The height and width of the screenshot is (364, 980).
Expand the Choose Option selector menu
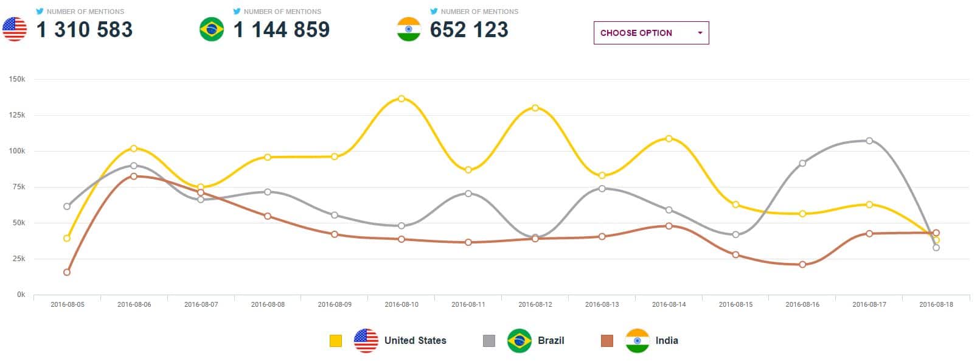coord(651,33)
